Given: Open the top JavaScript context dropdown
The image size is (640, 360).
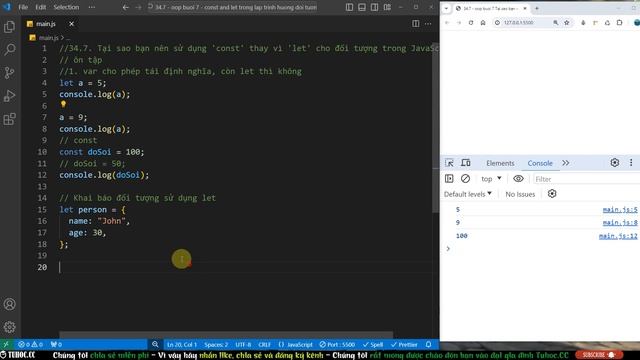Looking at the screenshot, I should (491, 179).
